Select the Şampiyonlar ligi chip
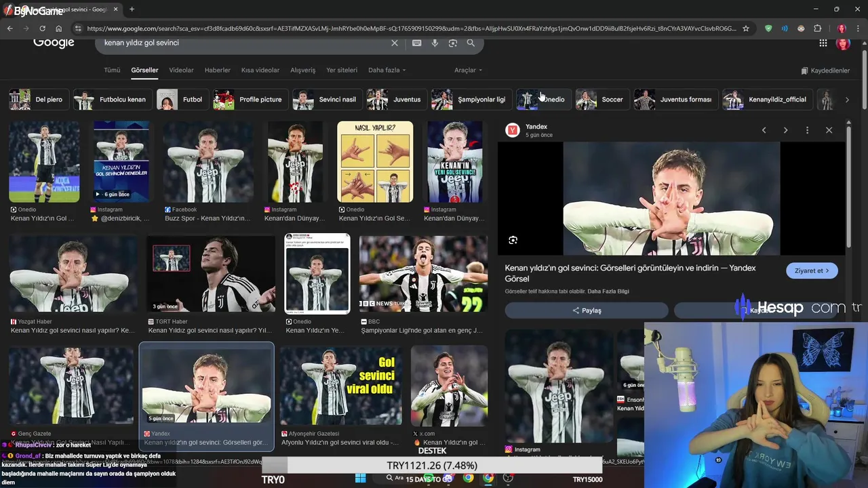Screen dimensions: 868x488 tap(471, 100)
